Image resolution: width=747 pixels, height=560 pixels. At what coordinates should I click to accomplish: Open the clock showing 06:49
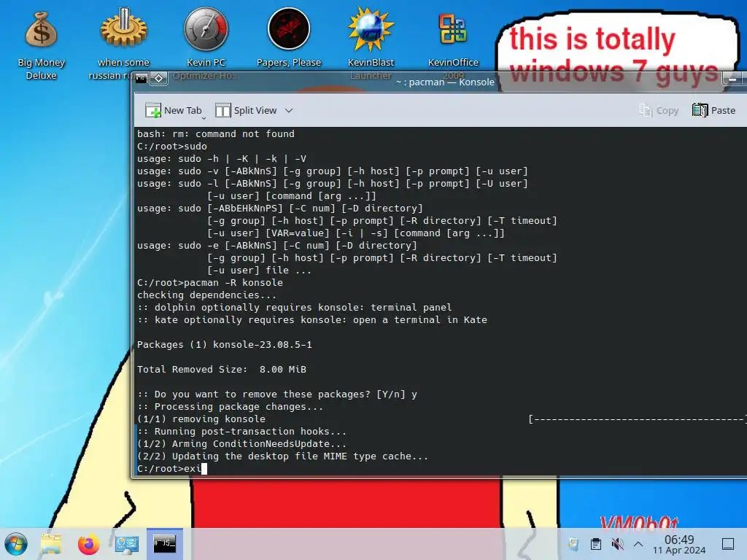[679, 544]
